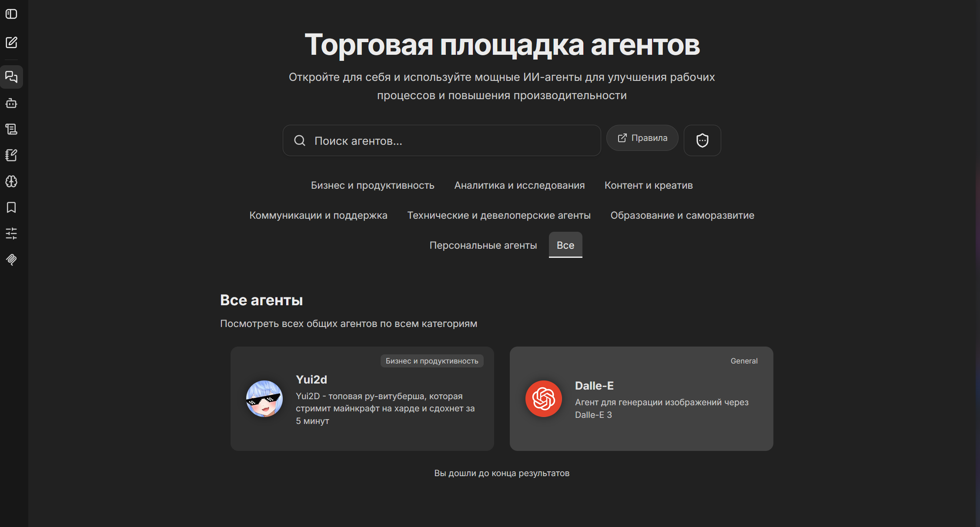Image resolution: width=980 pixels, height=527 pixels.
Task: Open the Yui2d agent card
Action: 362,399
